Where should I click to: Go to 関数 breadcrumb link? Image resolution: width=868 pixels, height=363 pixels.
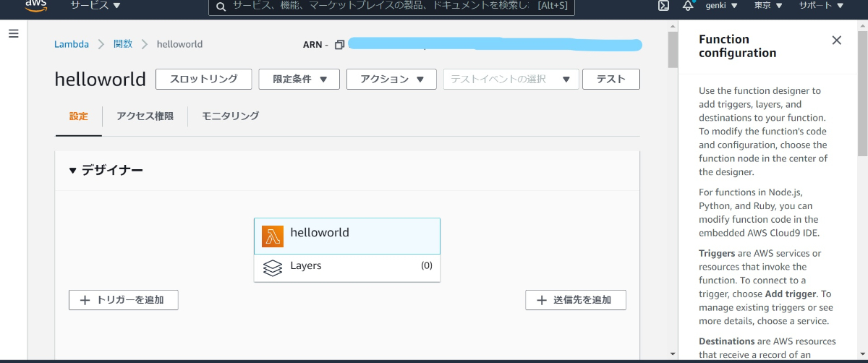123,44
